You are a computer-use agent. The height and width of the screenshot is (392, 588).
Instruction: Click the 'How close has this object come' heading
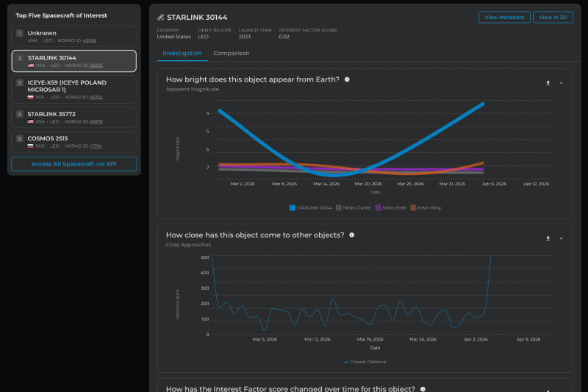(x=255, y=235)
